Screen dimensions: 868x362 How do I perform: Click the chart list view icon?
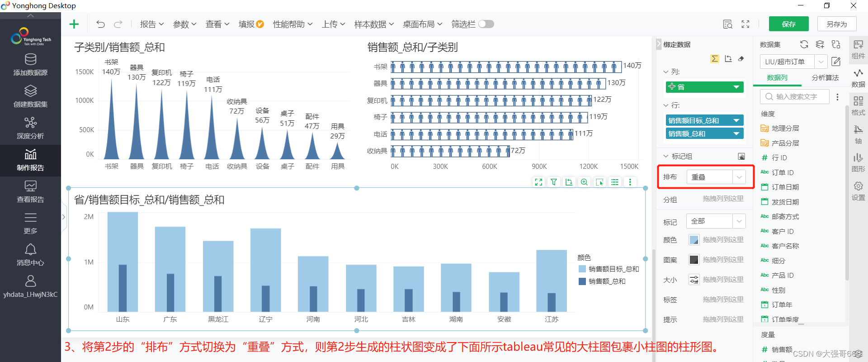[615, 182]
